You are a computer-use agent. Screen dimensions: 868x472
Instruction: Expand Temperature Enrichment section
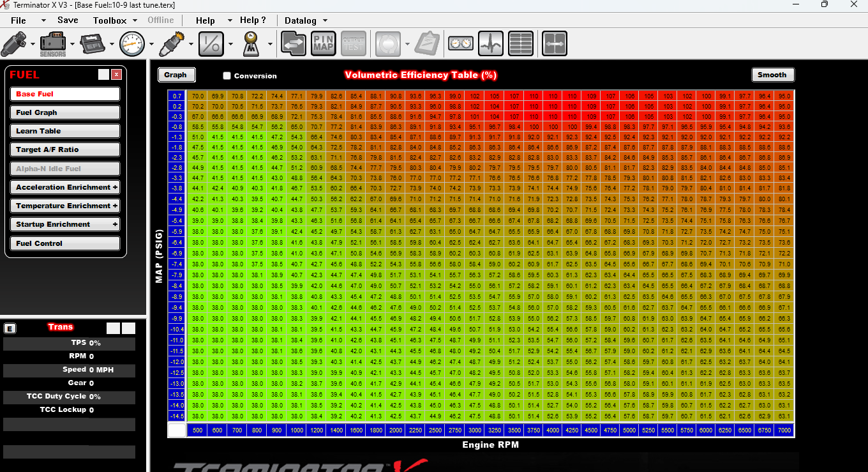(x=65, y=206)
